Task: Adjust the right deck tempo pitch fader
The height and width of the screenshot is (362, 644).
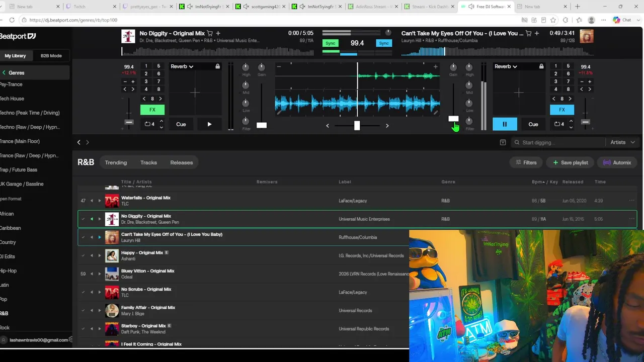Action: tap(585, 122)
